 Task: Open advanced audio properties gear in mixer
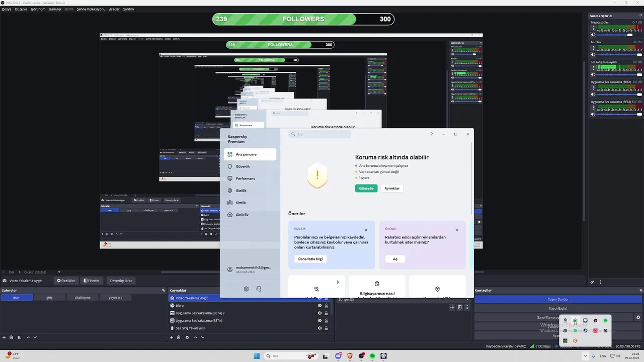tap(593, 282)
